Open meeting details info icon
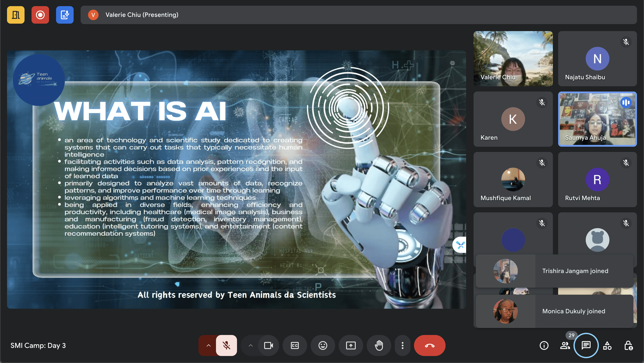 coord(544,345)
